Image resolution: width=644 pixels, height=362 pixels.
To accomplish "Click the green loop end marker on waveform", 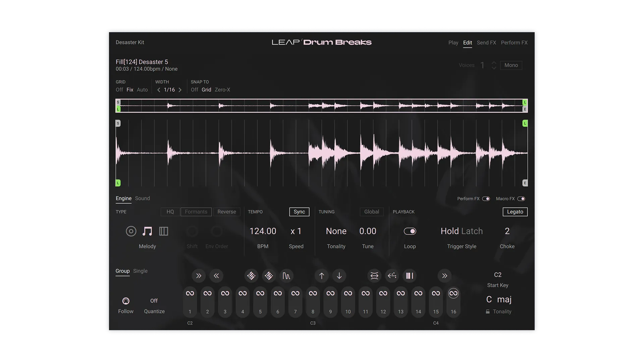I will click(525, 124).
